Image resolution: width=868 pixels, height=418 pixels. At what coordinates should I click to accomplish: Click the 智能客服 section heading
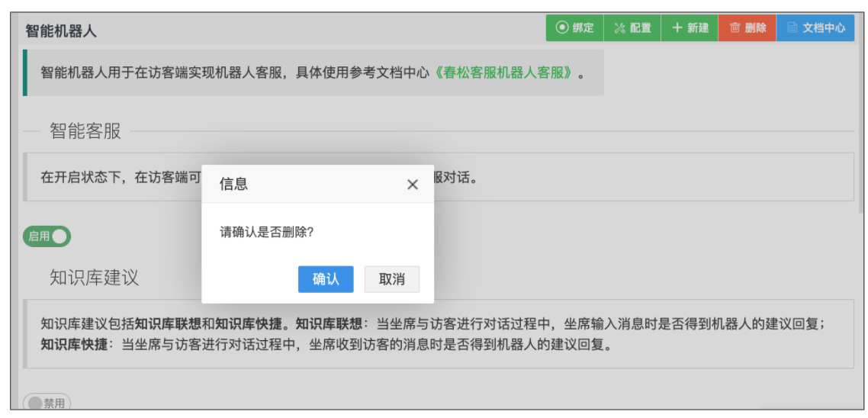tap(85, 131)
